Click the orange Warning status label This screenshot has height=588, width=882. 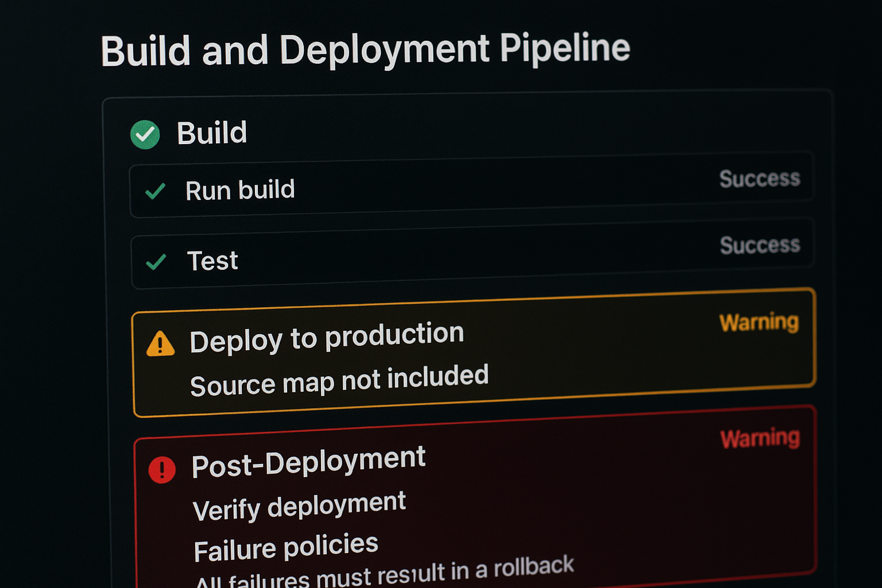(x=759, y=322)
